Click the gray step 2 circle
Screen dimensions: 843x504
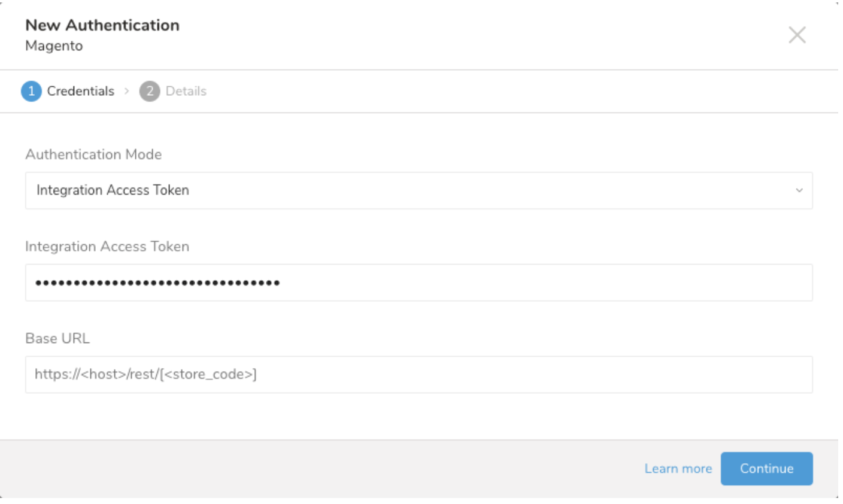(x=150, y=91)
